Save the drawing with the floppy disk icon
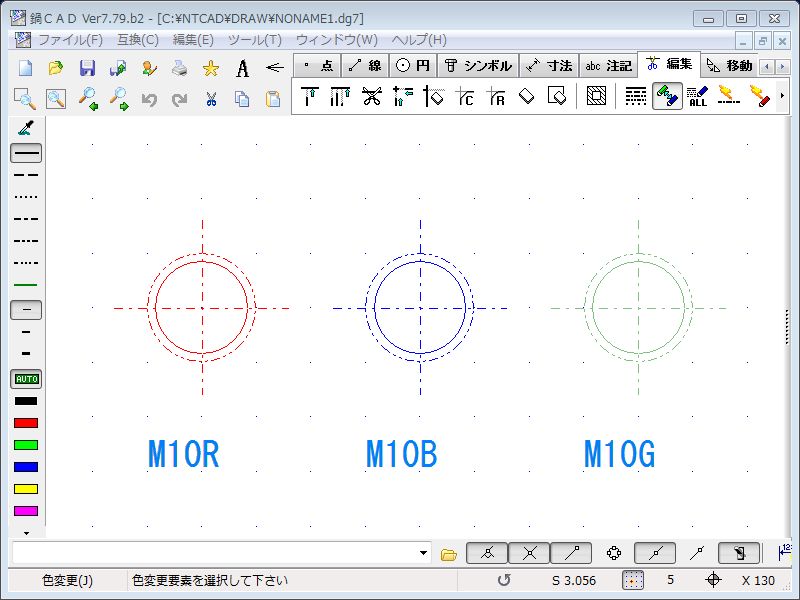 tap(87, 68)
